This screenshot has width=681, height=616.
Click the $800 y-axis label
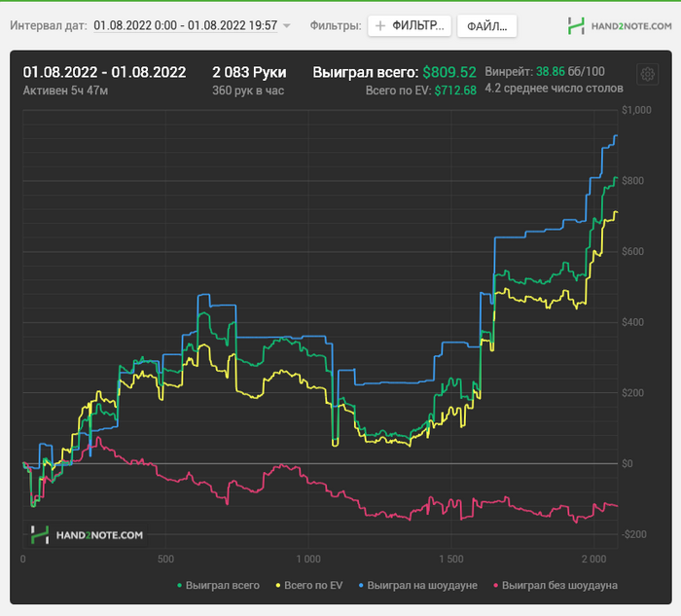point(632,181)
